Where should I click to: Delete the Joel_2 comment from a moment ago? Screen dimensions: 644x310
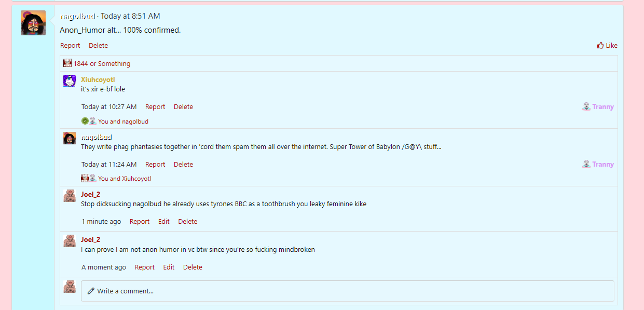point(193,267)
